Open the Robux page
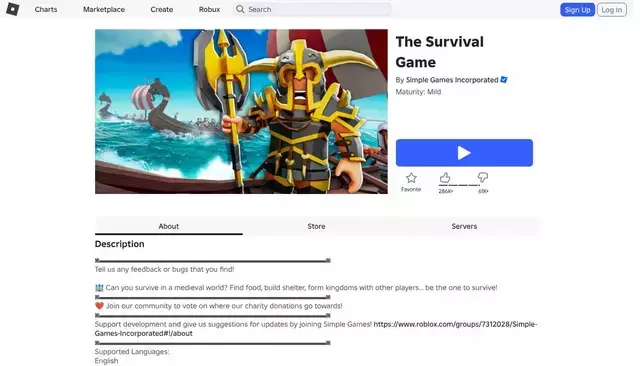 tap(209, 9)
